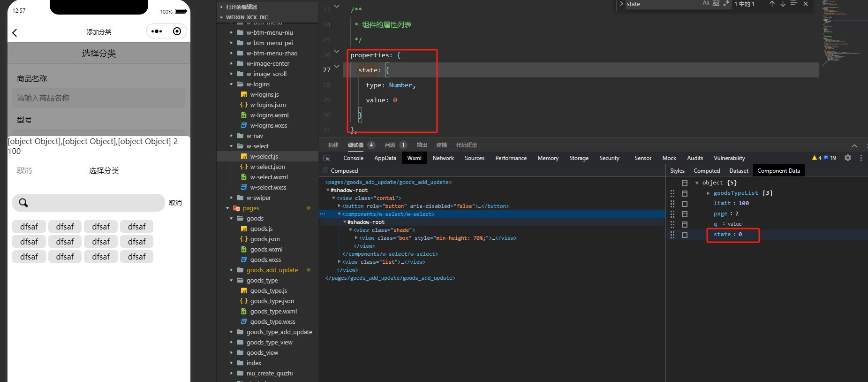Open the Storage tab
Image resolution: width=868 pixels, height=382 pixels.
click(579, 158)
